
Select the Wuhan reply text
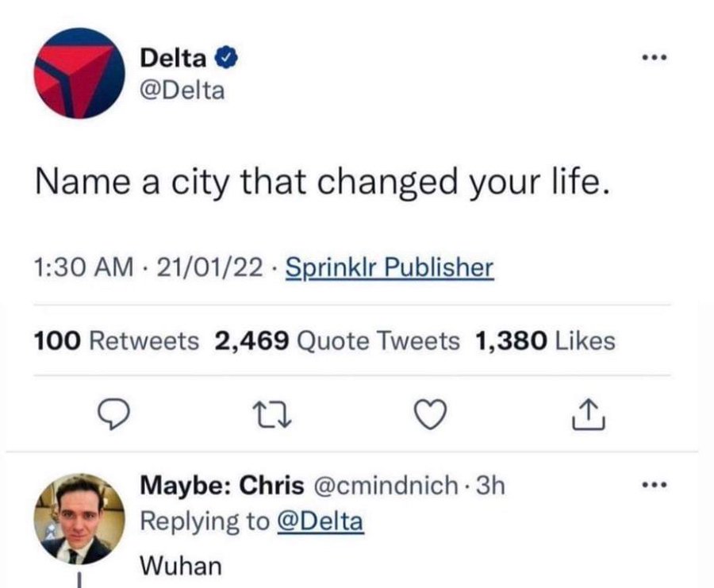[x=181, y=566]
